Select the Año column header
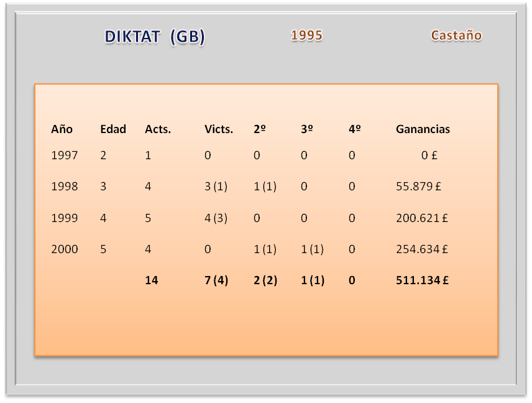This screenshot has width=532, height=403. (62, 129)
